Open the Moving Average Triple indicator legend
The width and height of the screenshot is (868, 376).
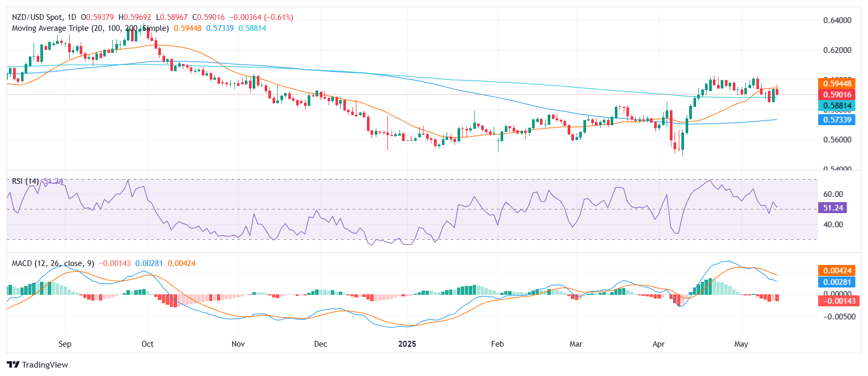click(90, 28)
